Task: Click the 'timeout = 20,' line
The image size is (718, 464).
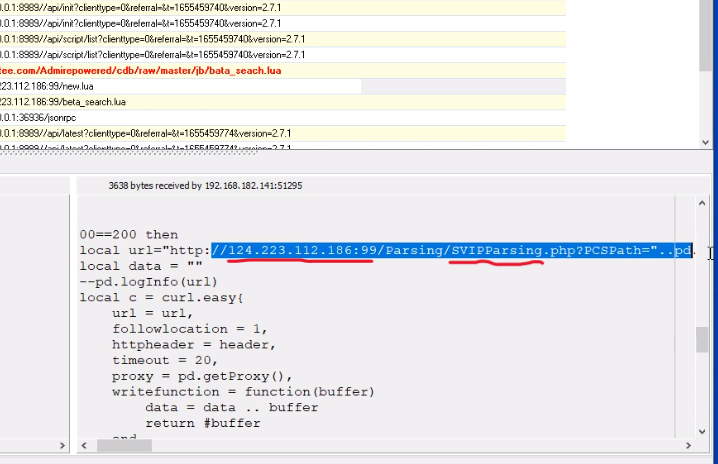Action: [x=165, y=360]
